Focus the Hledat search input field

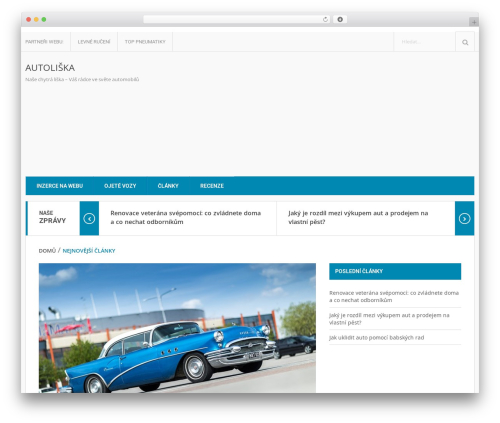[425, 42]
